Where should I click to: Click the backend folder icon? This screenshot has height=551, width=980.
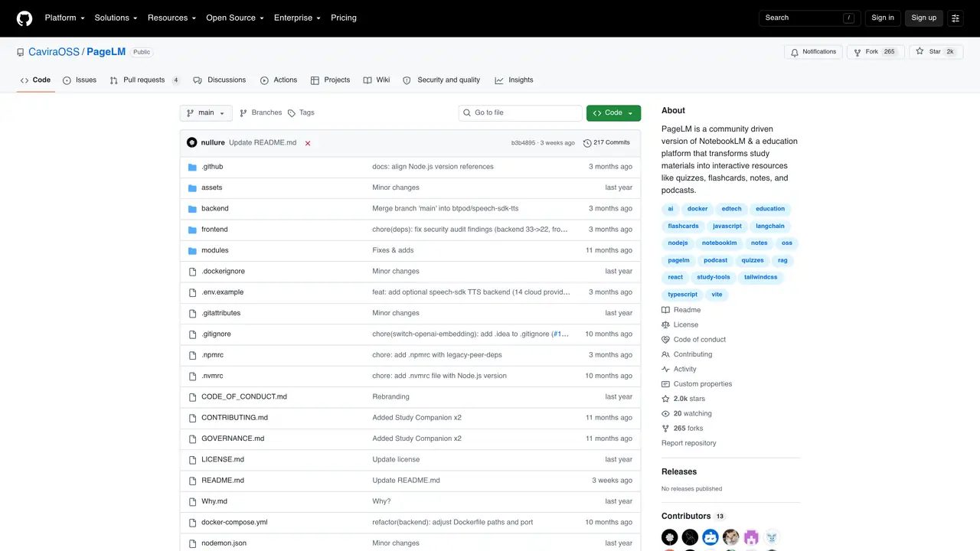click(x=193, y=209)
